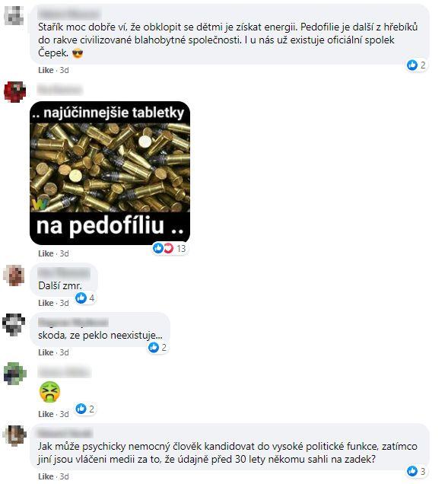Click the green nauseated face sticker

pos(49,391)
